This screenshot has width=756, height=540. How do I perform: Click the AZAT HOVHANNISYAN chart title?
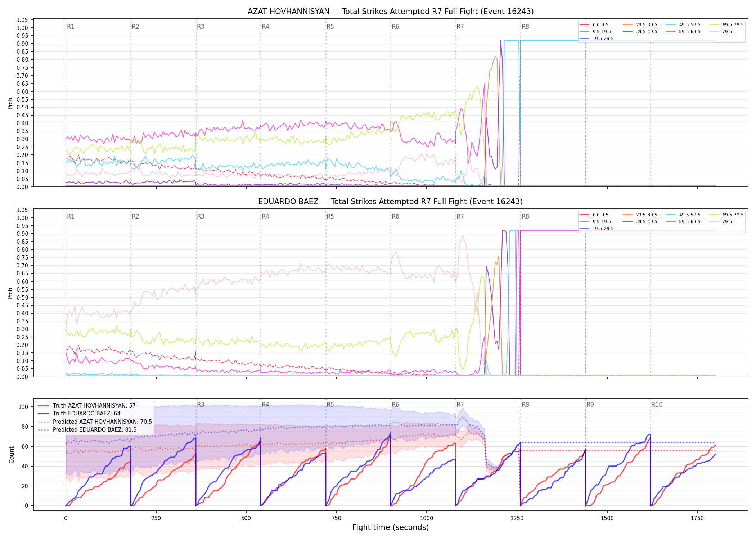[391, 12]
